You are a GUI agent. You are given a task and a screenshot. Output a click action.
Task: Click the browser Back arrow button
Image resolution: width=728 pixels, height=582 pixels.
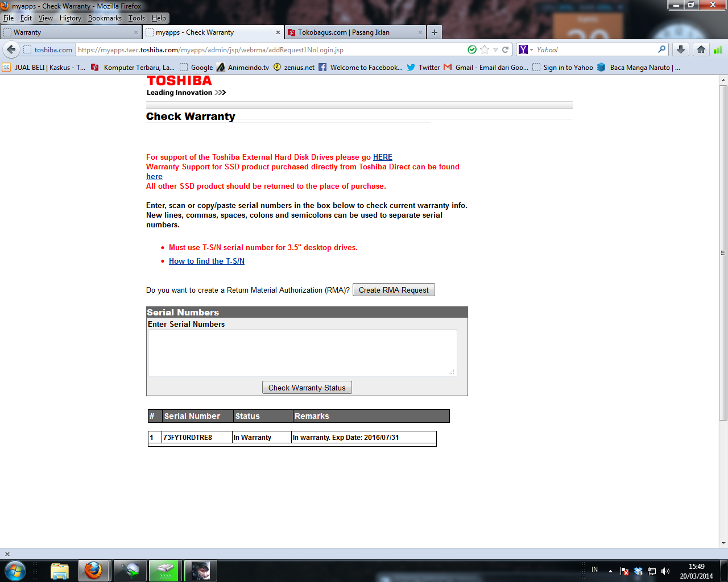(11, 49)
